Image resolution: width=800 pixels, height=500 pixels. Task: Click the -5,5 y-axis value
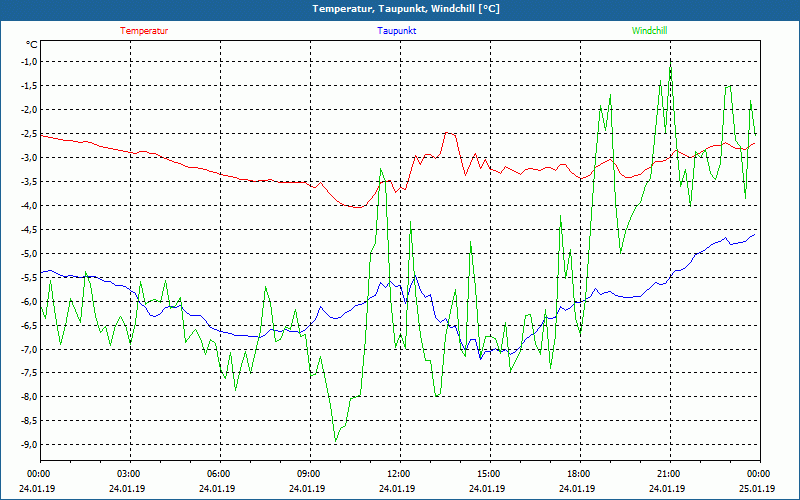(x=28, y=278)
